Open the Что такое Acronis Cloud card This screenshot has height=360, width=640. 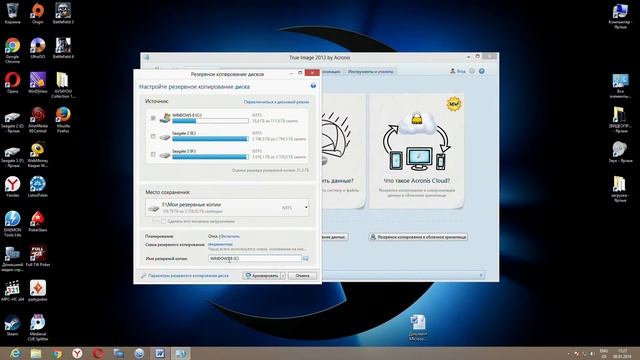[416, 151]
